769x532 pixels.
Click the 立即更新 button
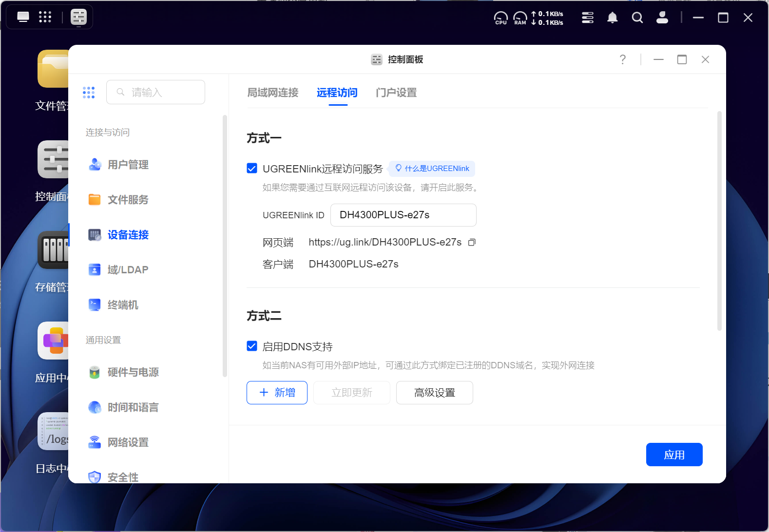[x=352, y=393]
